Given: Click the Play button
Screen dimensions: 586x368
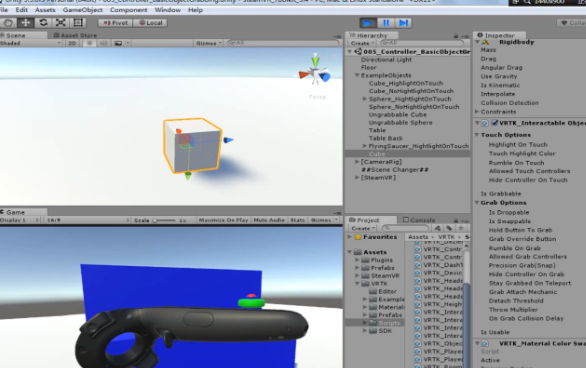Looking at the screenshot, I should (368, 23).
